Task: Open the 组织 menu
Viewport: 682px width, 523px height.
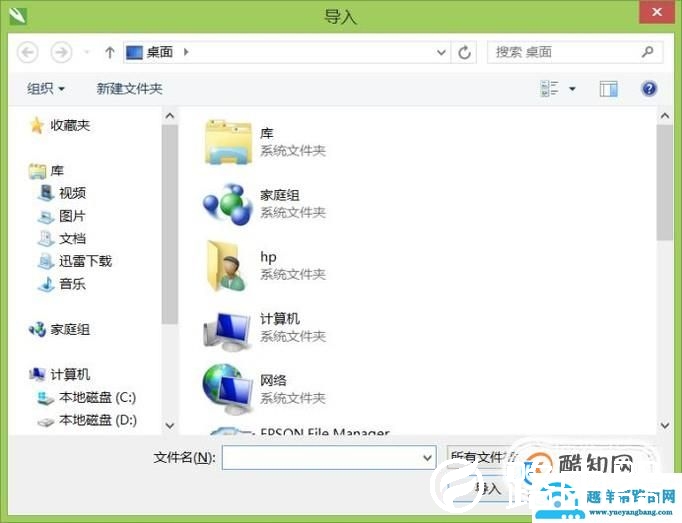Action: [45, 89]
